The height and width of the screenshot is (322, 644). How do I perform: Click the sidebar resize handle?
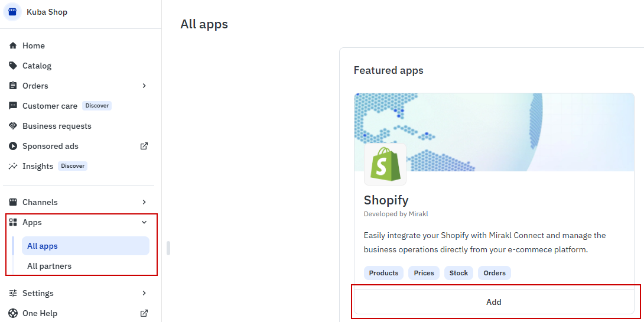pyautogui.click(x=168, y=248)
